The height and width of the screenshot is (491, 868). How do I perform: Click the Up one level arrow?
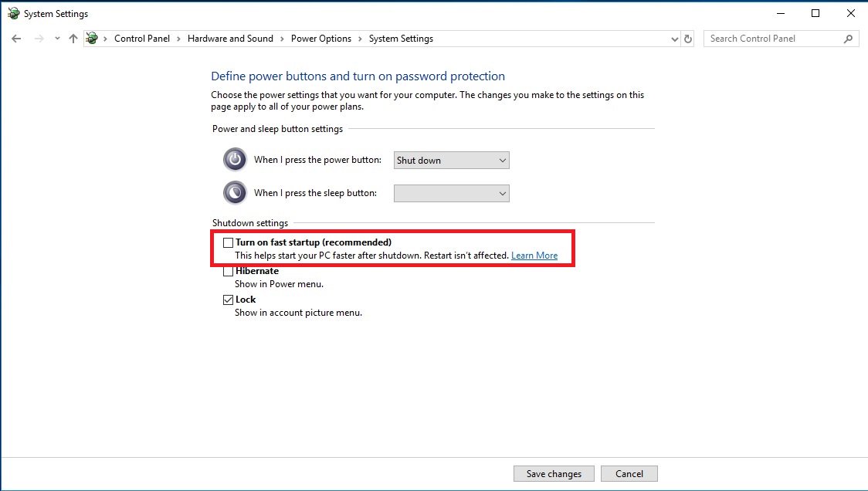tap(73, 39)
